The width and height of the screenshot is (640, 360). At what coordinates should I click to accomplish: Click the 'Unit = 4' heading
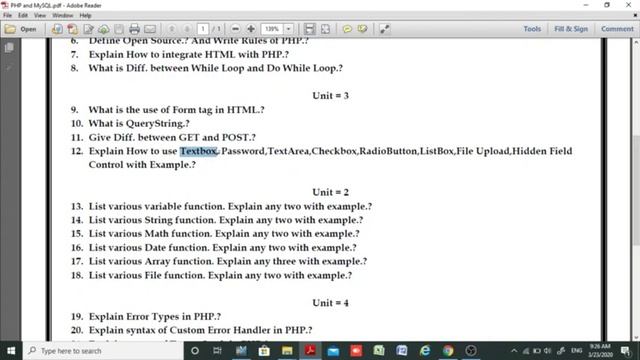click(x=330, y=303)
